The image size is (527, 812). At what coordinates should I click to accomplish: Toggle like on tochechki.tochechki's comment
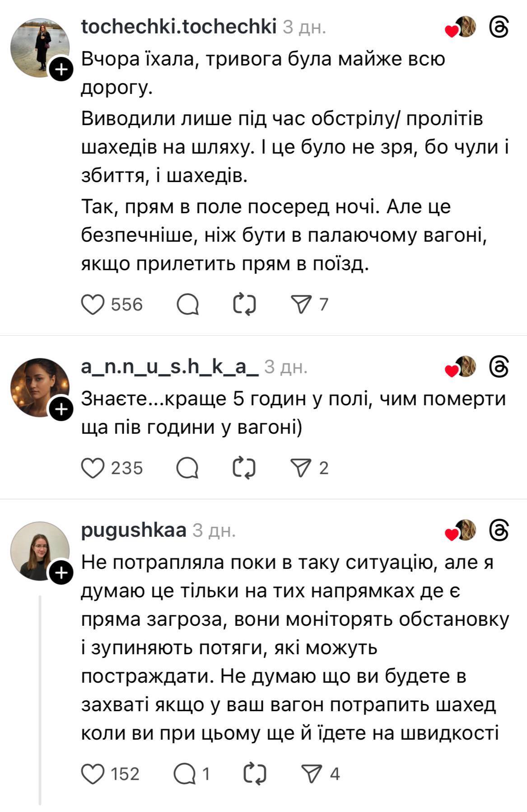click(x=93, y=305)
